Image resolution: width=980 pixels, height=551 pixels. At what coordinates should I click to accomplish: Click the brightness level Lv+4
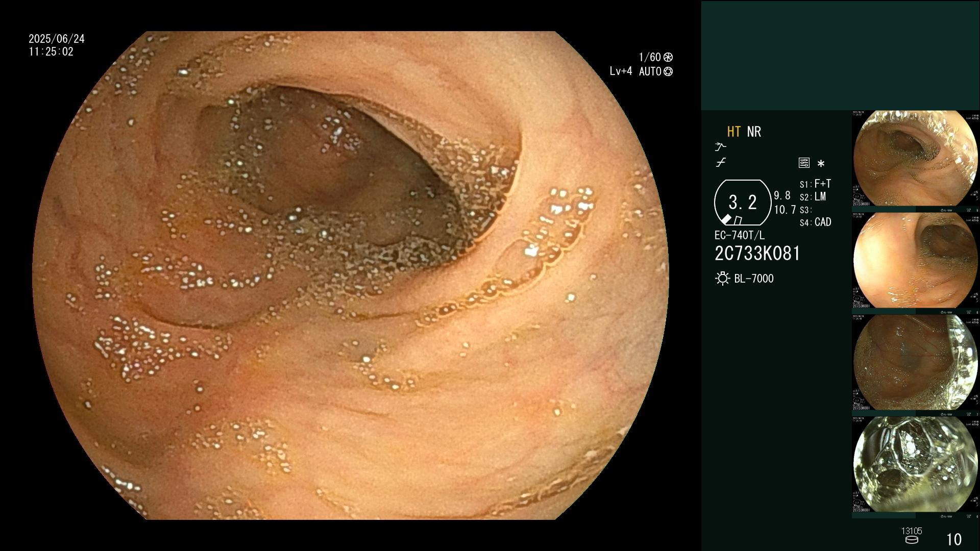pyautogui.click(x=621, y=71)
